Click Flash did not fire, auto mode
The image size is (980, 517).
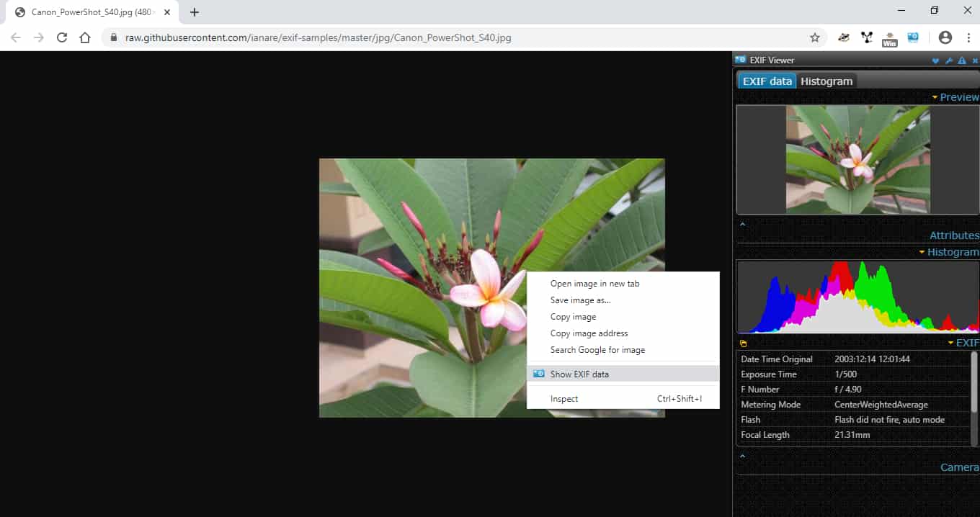click(889, 420)
